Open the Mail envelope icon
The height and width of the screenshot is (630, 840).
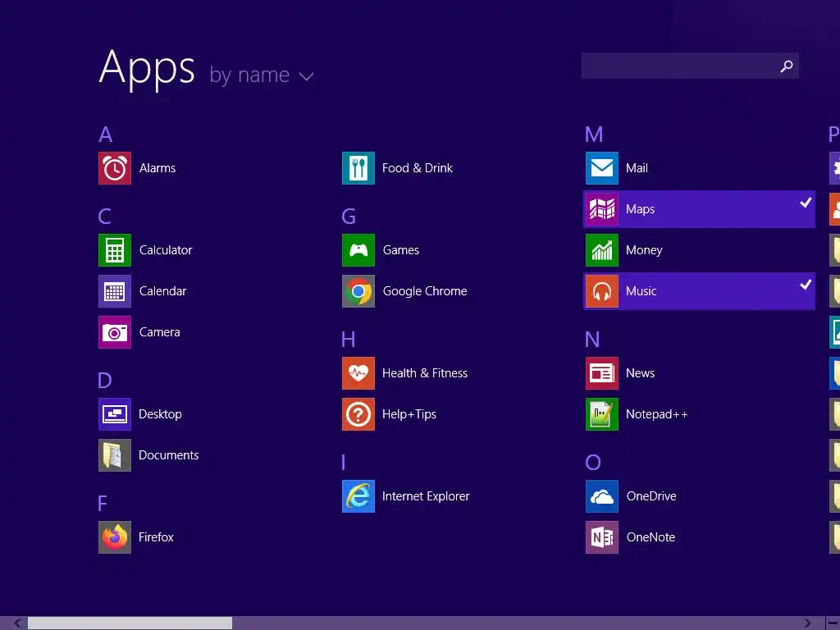coord(602,168)
